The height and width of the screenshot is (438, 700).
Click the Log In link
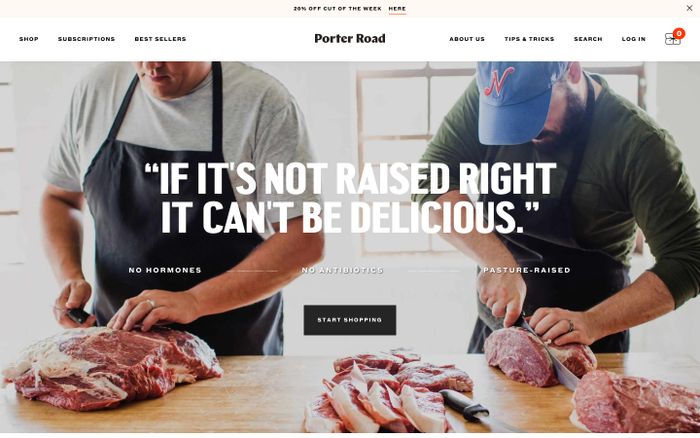point(634,39)
